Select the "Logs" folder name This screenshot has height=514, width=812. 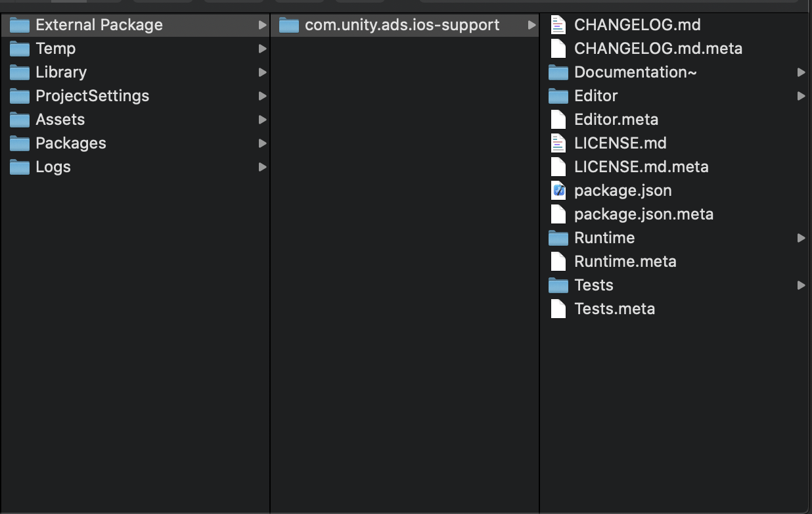pyautogui.click(x=53, y=167)
